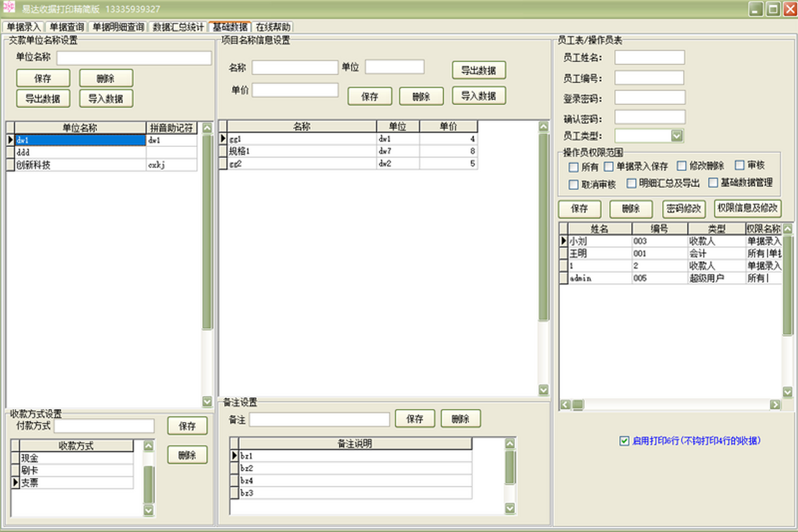Delete the selected 单位名称 record

tap(106, 78)
